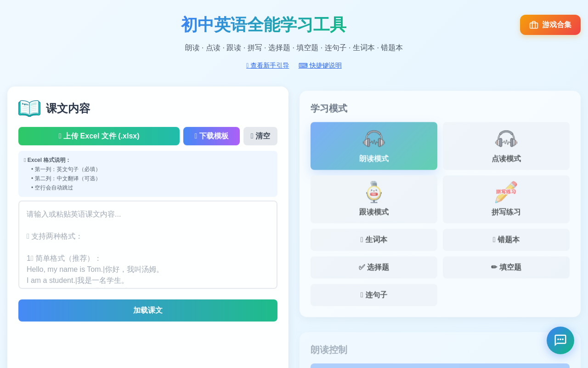View the 快捷键说明 keyboard shortcuts link
Image resolution: width=588 pixels, height=368 pixels.
coord(320,65)
